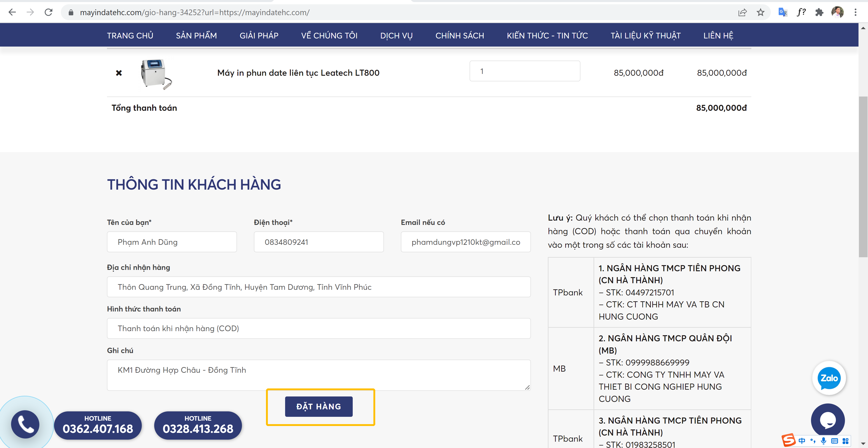
Task: Click the 0328.413.268 hotline button
Action: pos(198,425)
